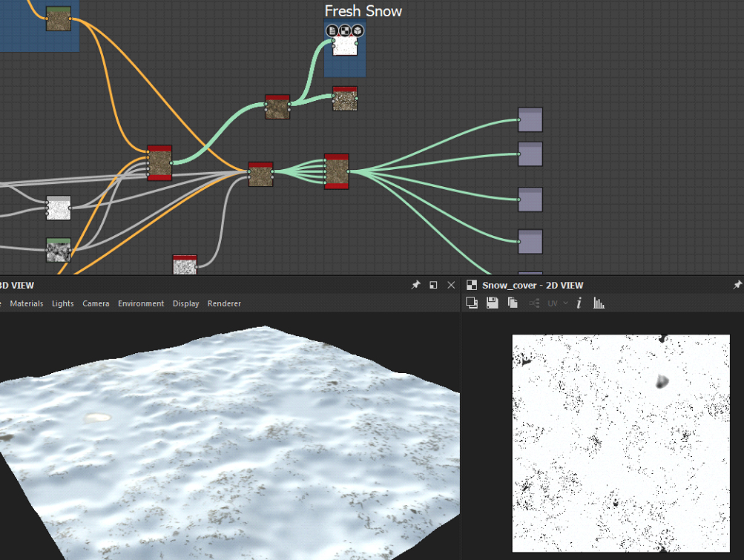Open the Lights menu in the 3D view
Image resolution: width=744 pixels, height=560 pixels.
click(x=63, y=303)
